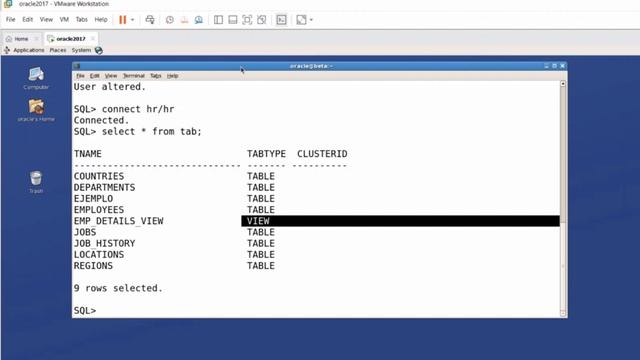Close the oracle@beta terminal window
640x360 pixels.
click(562, 66)
